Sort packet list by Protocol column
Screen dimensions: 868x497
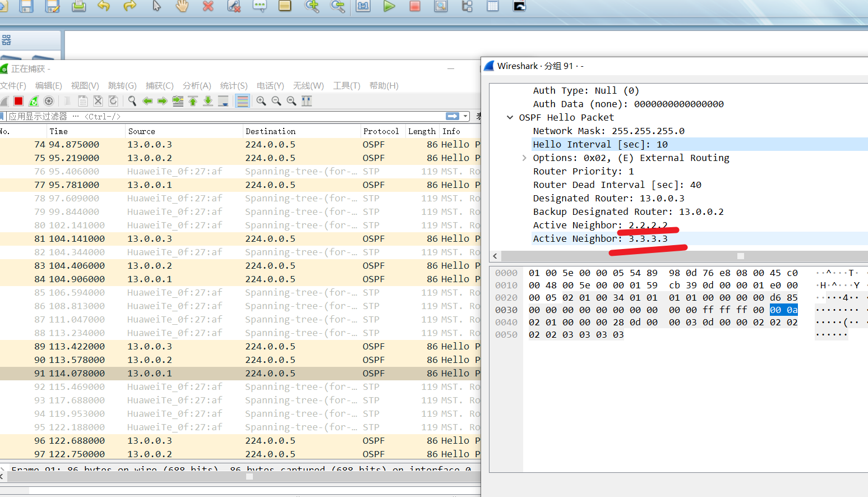pyautogui.click(x=383, y=131)
